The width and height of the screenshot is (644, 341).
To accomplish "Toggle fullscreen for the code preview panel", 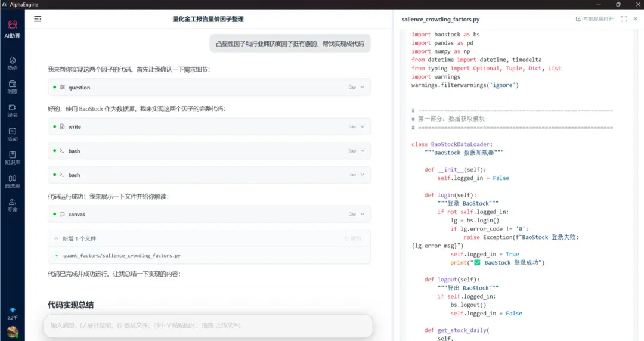I will [624, 19].
